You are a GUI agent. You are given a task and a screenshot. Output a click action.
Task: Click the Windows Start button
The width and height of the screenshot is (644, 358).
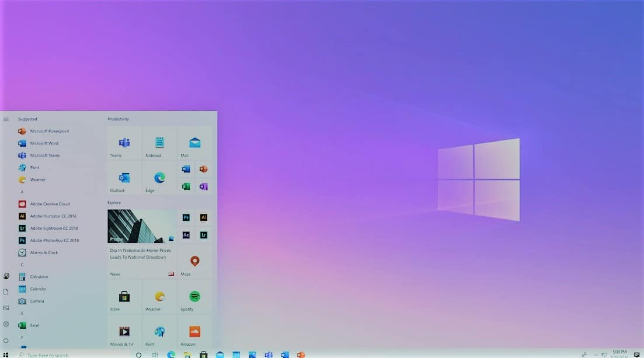pos(6,355)
